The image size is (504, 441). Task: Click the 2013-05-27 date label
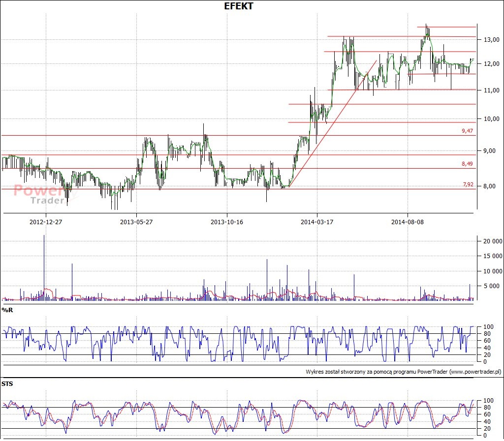[136, 222]
